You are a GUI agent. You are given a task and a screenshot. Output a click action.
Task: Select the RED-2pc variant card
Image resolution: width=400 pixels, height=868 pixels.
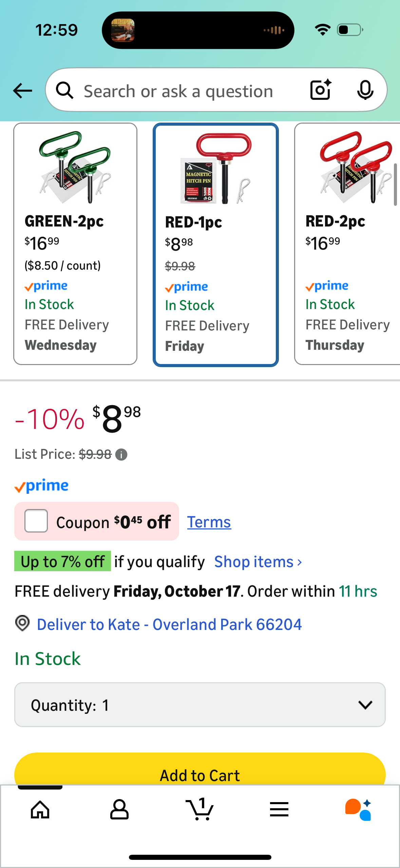[x=347, y=244]
